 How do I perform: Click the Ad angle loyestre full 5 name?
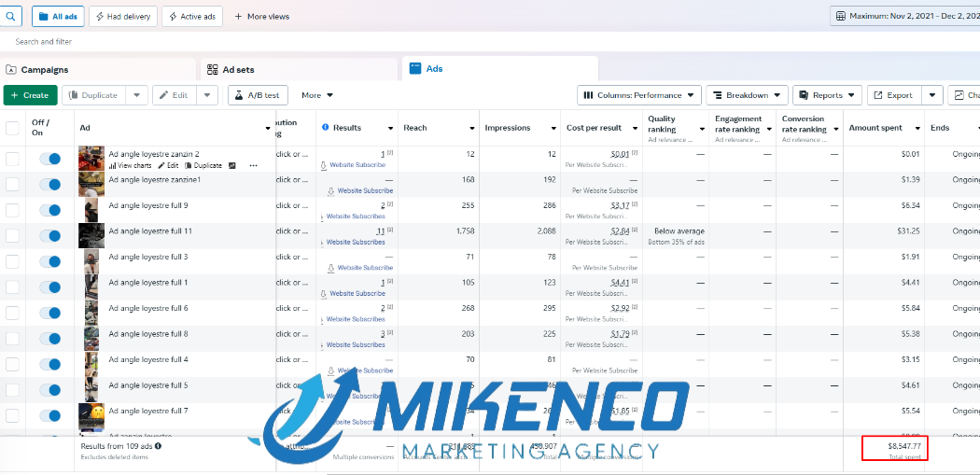[x=148, y=385]
